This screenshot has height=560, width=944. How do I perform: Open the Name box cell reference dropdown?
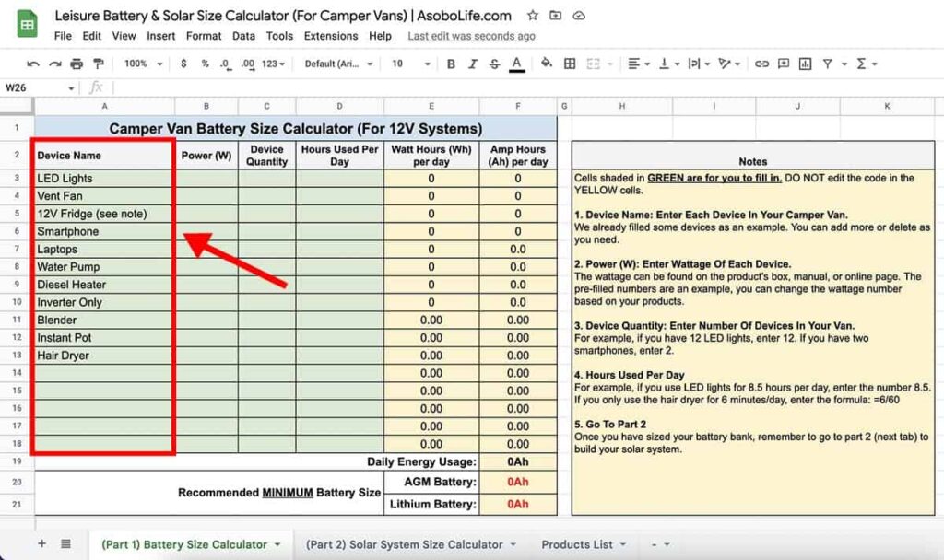(x=71, y=88)
